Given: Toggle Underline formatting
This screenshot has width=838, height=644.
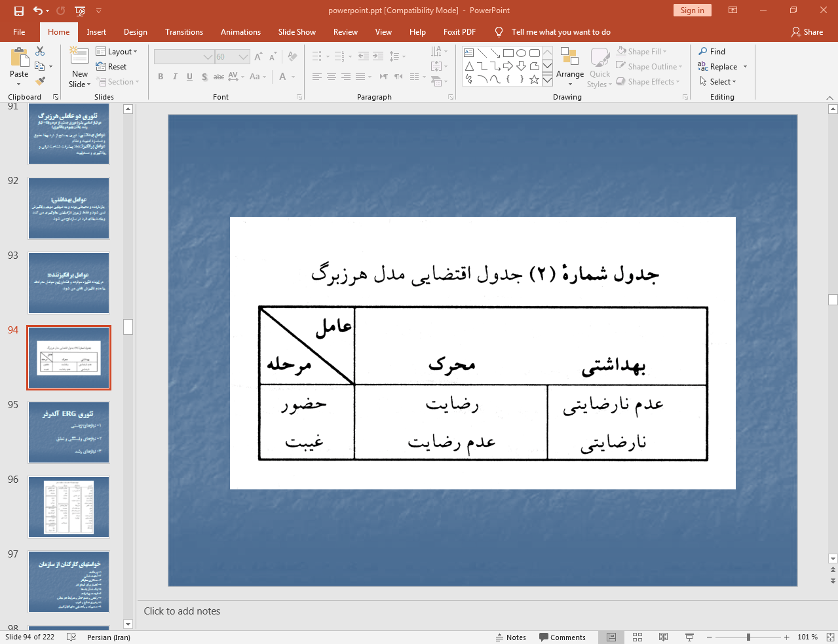Looking at the screenshot, I should (x=189, y=77).
